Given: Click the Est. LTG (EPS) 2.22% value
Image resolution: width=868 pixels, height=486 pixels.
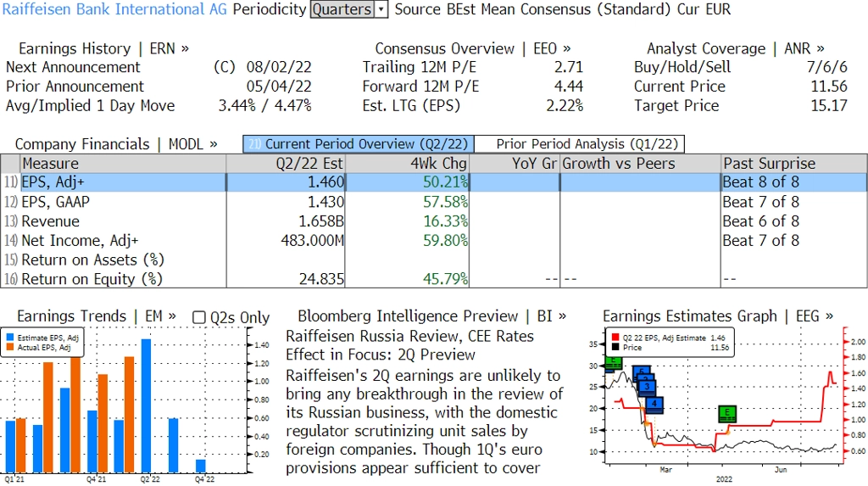Looking at the screenshot, I should tap(565, 106).
